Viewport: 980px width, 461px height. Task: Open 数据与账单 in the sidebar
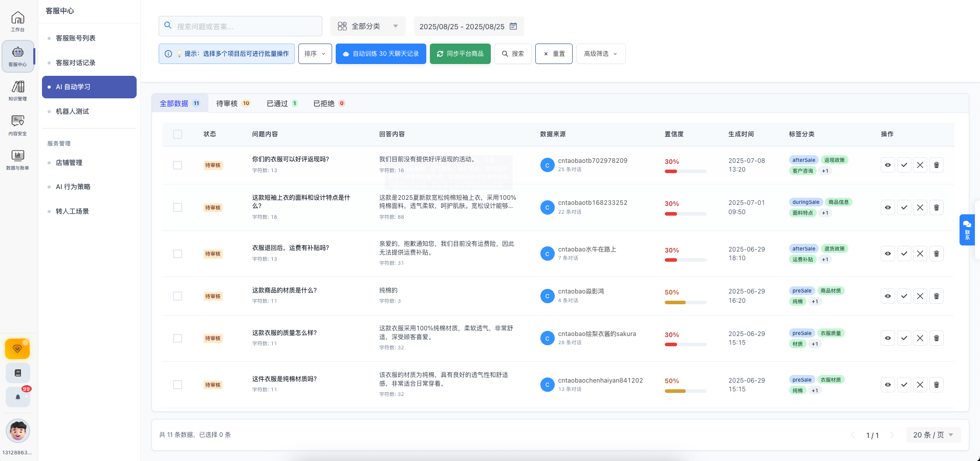pos(17,159)
